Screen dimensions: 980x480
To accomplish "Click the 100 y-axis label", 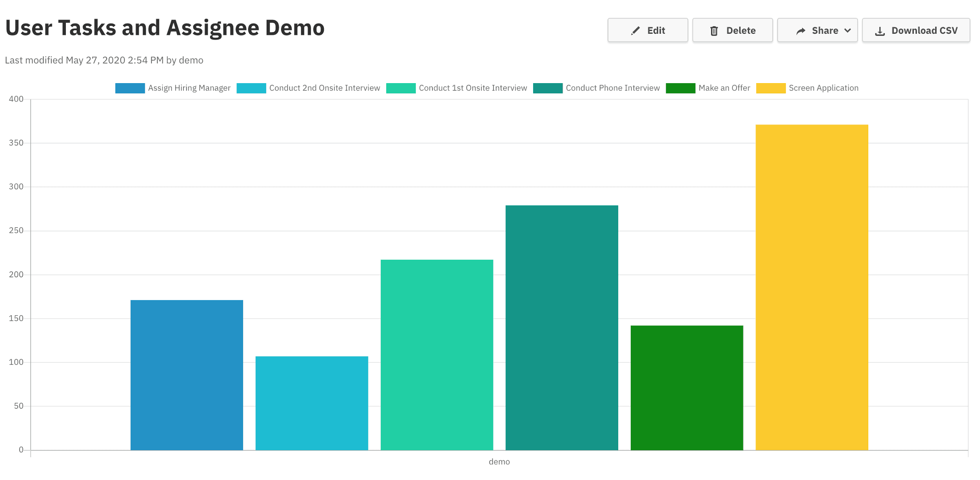I will click(x=16, y=362).
